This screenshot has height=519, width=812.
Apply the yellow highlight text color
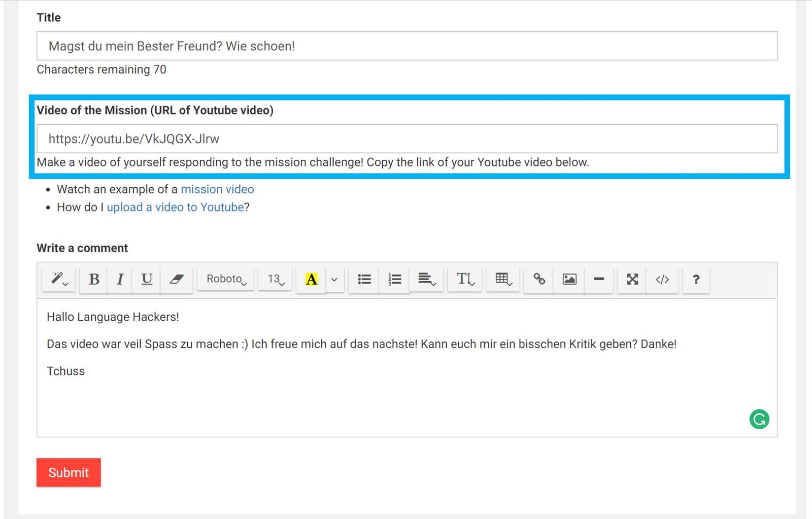tap(311, 279)
